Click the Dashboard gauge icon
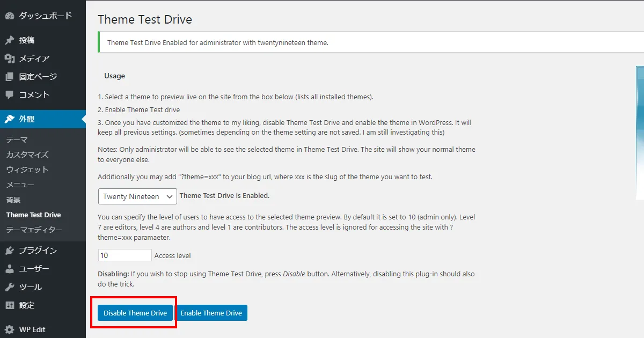The width and height of the screenshot is (644, 338). [10, 16]
